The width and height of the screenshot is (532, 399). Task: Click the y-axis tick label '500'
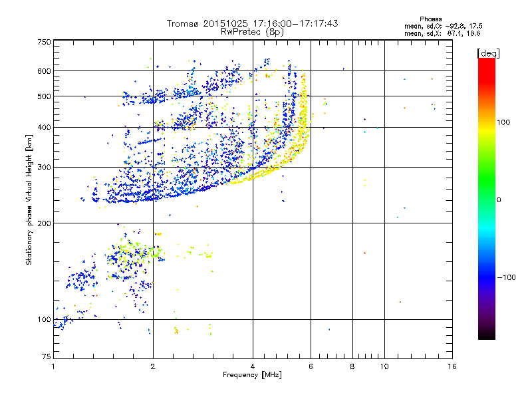[x=44, y=96]
